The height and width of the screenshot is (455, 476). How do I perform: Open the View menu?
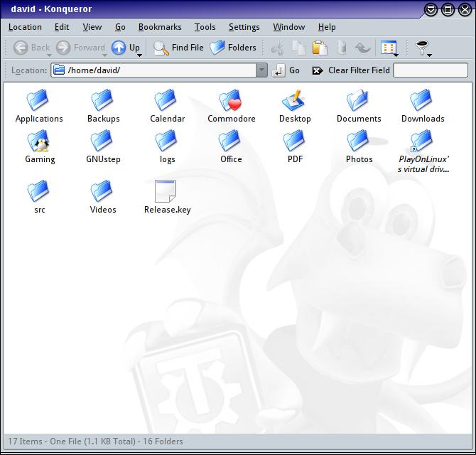click(92, 27)
